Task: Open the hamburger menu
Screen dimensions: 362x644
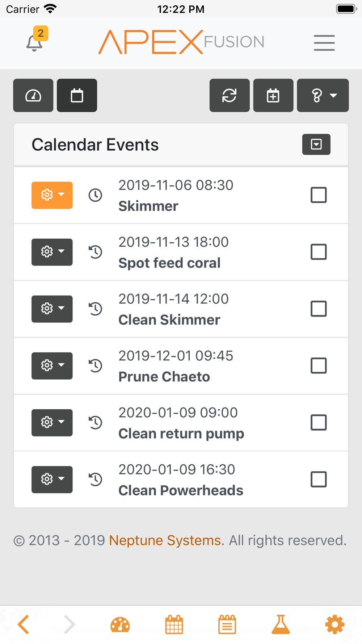Action: point(324,43)
